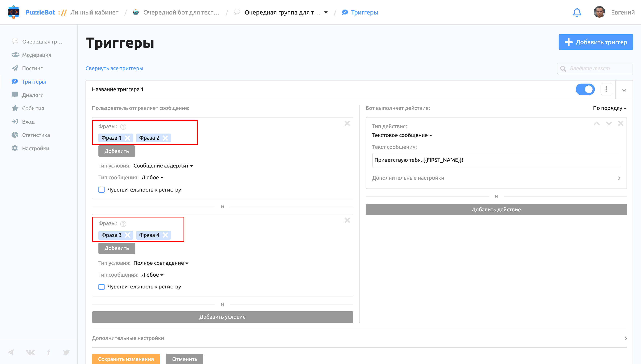Expand trigger's bottom Дополнительные настройки
This screenshot has width=641, height=364.
[359, 338]
